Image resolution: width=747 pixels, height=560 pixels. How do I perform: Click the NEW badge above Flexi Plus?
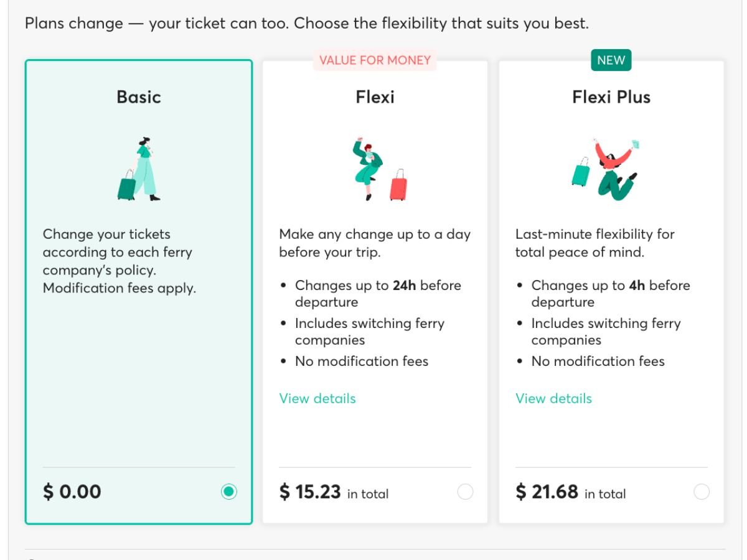(611, 60)
